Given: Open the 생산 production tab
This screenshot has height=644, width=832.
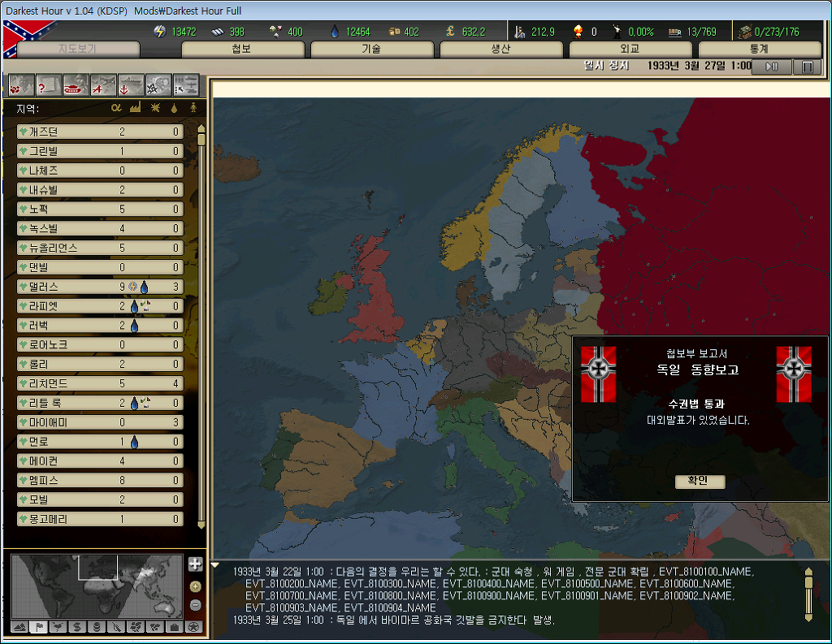Looking at the screenshot, I should (x=501, y=50).
